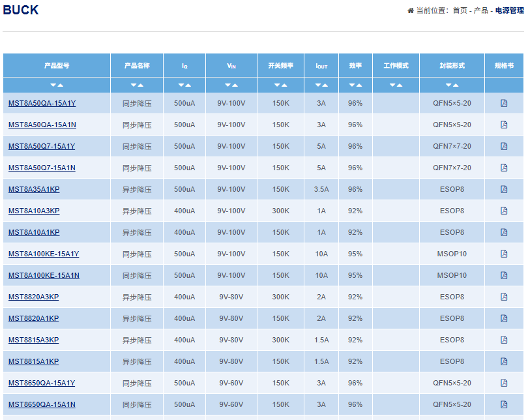This screenshot has width=528, height=420.
Task: Open the PDF datasheet for MST8A100KE-15A1Y
Action: click(x=504, y=254)
